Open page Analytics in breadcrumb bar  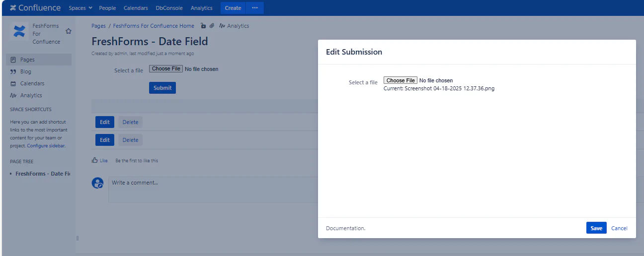(234, 26)
